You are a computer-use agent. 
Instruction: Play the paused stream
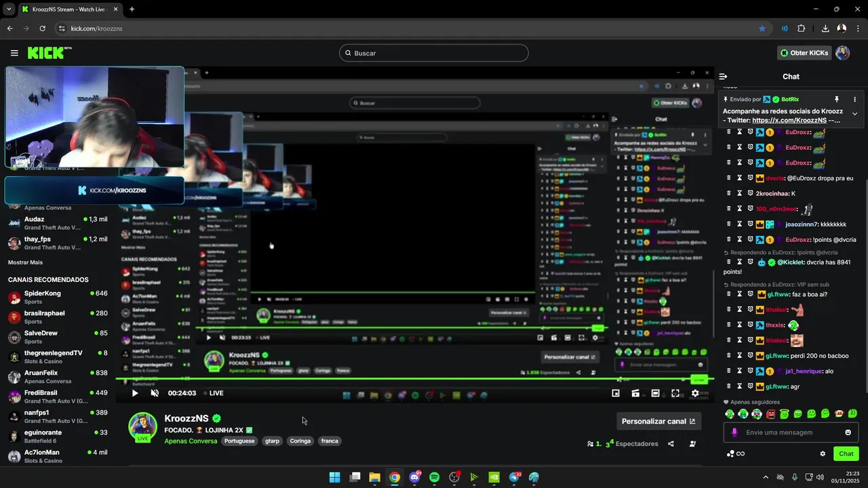[x=135, y=393]
